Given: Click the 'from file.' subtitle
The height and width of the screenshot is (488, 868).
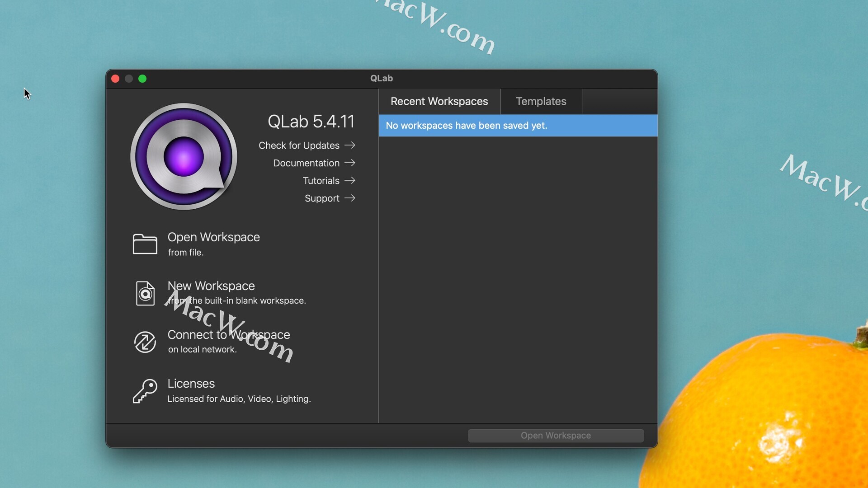Looking at the screenshot, I should 185,253.
